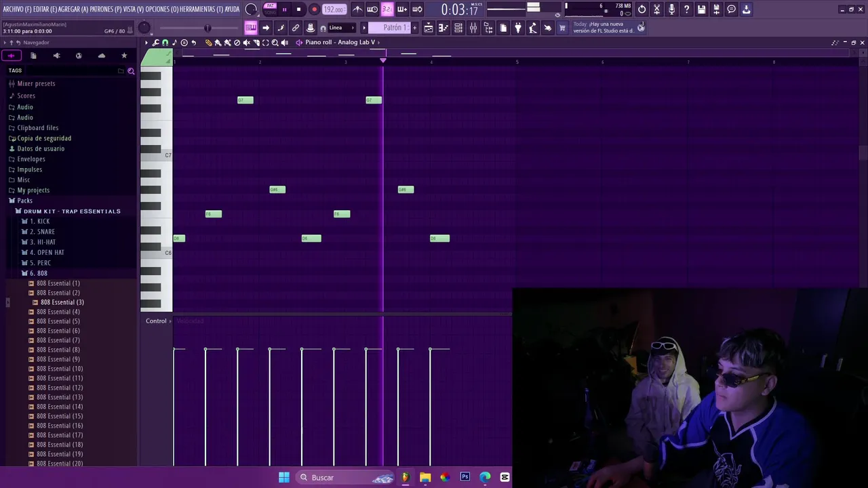Screen dimensions: 868x488
Task: Select the Mute tool in piano roll
Action: (246, 43)
